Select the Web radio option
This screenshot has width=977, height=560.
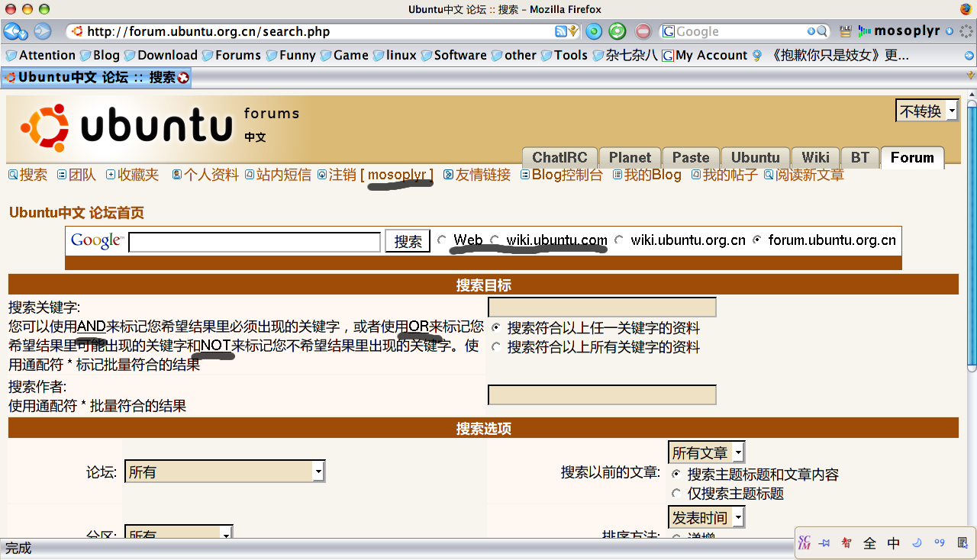[442, 240]
